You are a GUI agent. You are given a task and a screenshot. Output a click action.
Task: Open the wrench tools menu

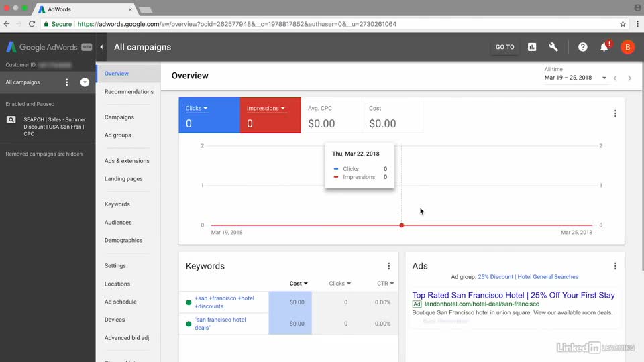click(x=553, y=47)
